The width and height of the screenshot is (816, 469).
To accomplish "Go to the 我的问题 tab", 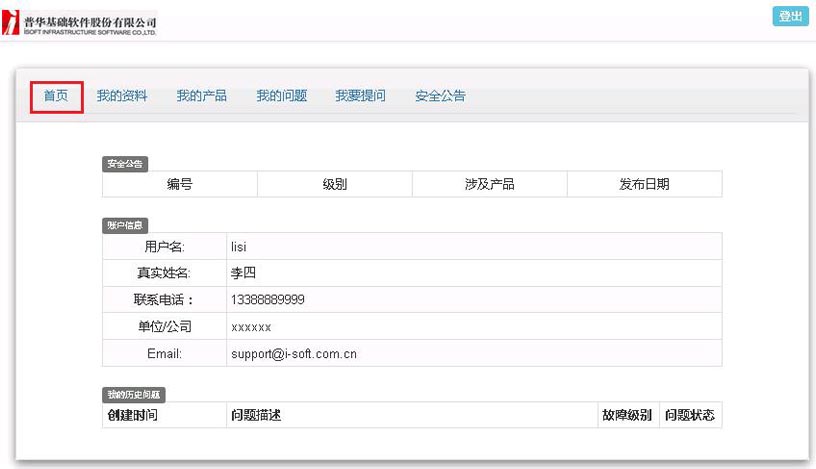I will (282, 96).
